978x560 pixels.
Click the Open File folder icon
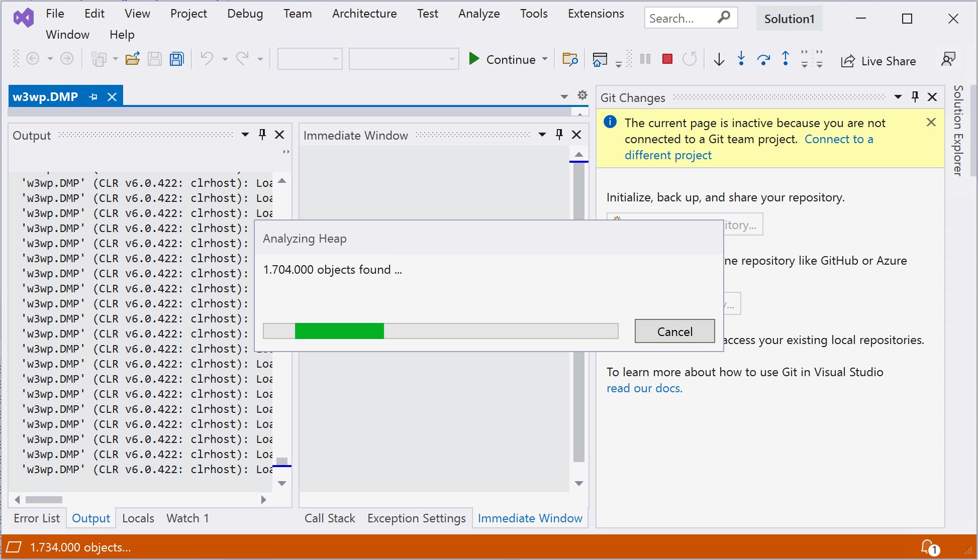point(133,59)
